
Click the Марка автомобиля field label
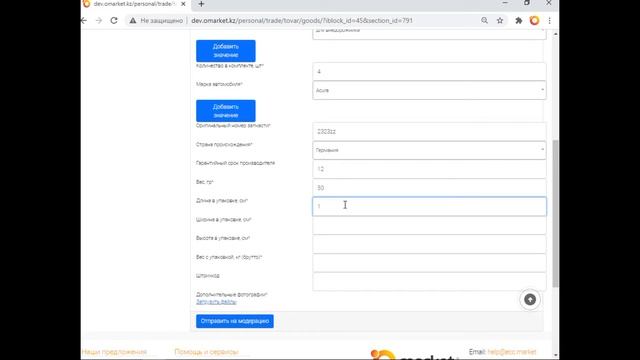[219, 84]
